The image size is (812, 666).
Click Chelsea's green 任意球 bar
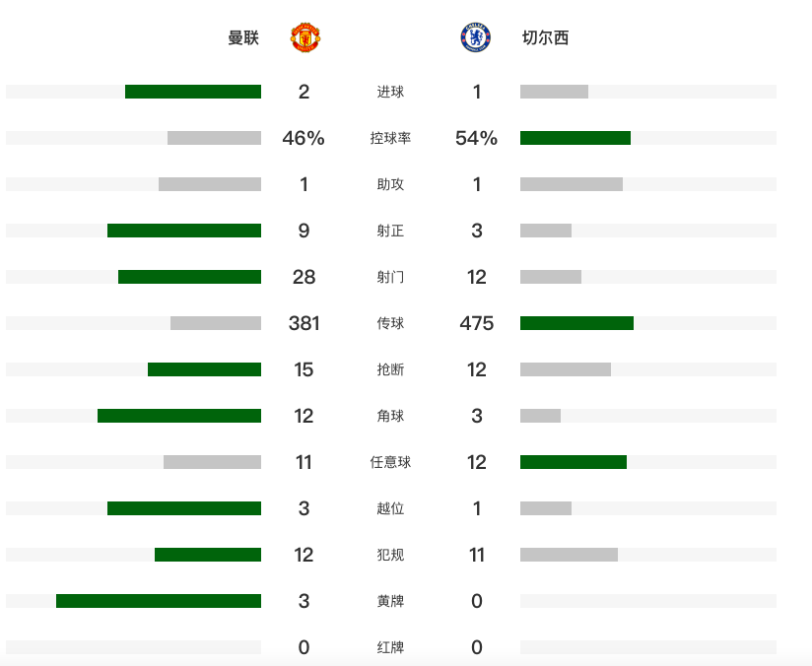[x=574, y=462]
